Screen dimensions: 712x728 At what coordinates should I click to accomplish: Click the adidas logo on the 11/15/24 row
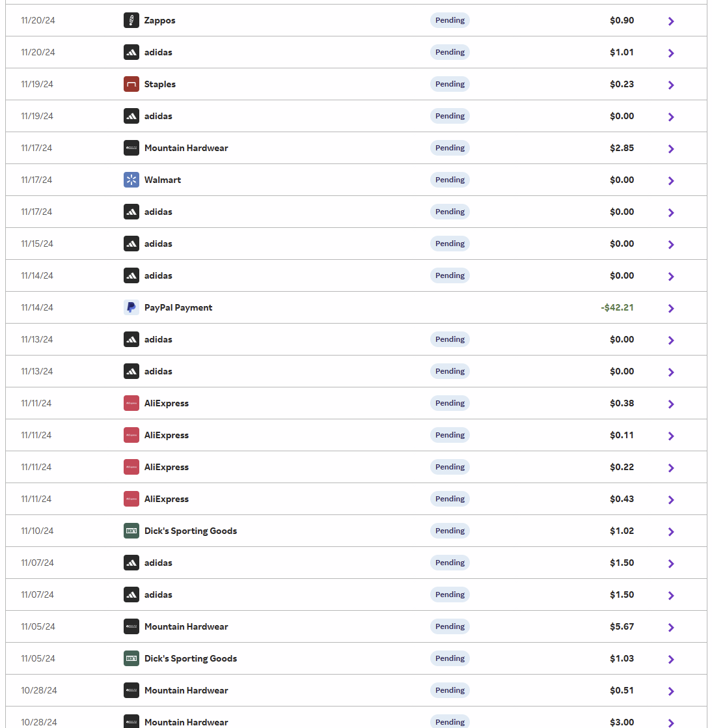(131, 244)
